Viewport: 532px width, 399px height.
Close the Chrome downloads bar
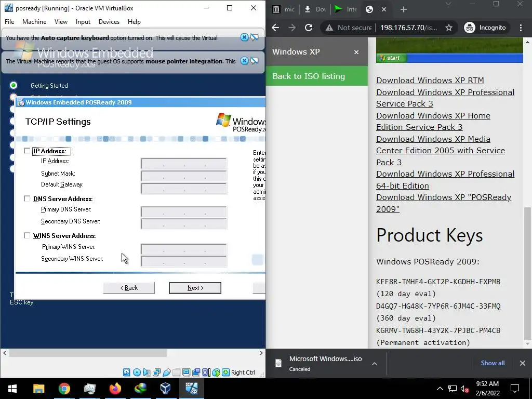523,363
